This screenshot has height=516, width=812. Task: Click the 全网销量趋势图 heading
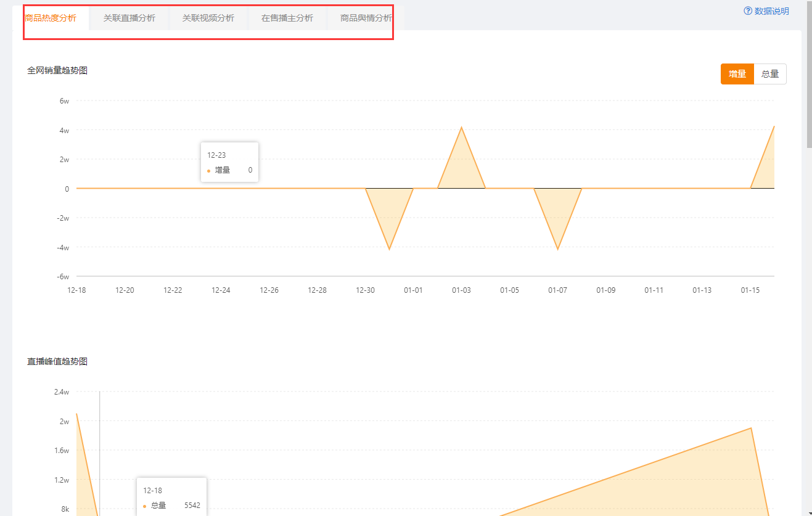57,70
